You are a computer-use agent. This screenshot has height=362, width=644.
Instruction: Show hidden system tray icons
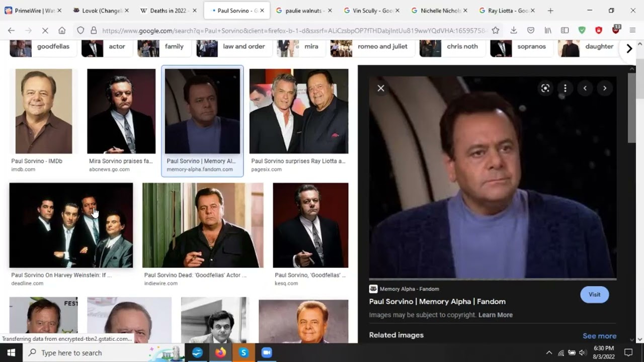coord(549,352)
